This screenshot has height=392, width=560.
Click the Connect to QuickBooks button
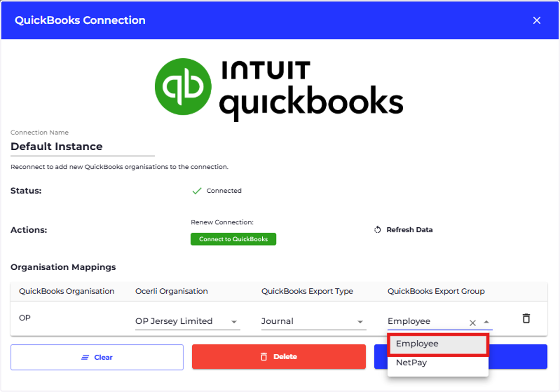coord(233,239)
